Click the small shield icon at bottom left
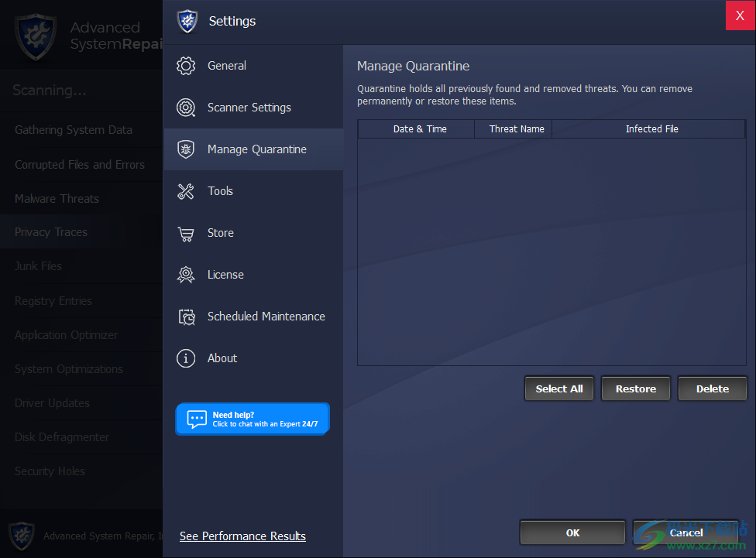The width and height of the screenshot is (756, 558). [x=22, y=536]
